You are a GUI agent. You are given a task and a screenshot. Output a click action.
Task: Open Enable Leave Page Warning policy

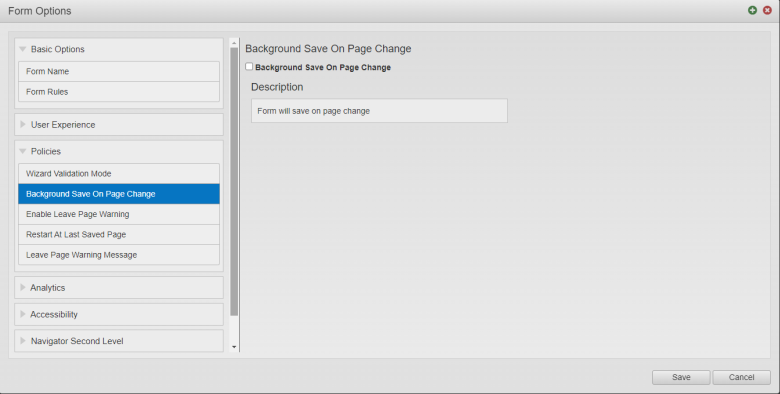coord(119,214)
